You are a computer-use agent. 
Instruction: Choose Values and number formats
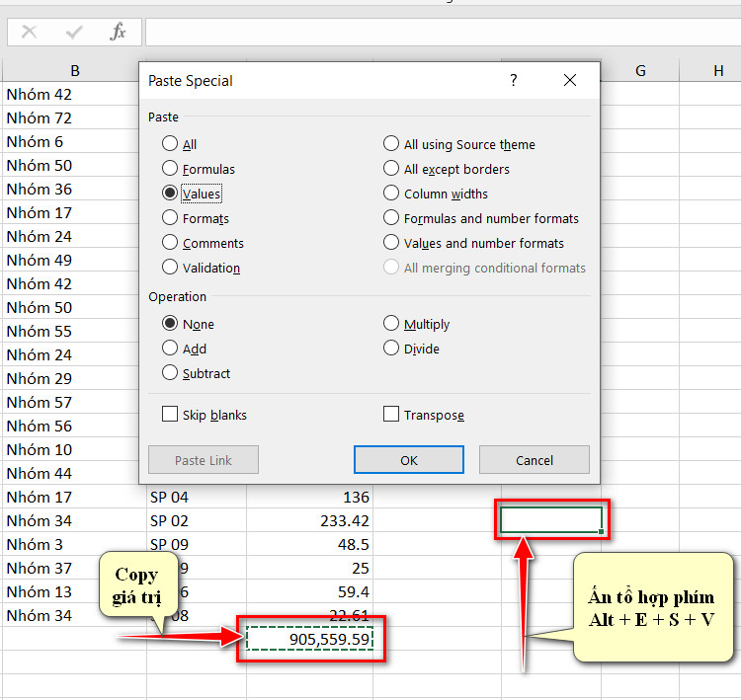click(473, 243)
